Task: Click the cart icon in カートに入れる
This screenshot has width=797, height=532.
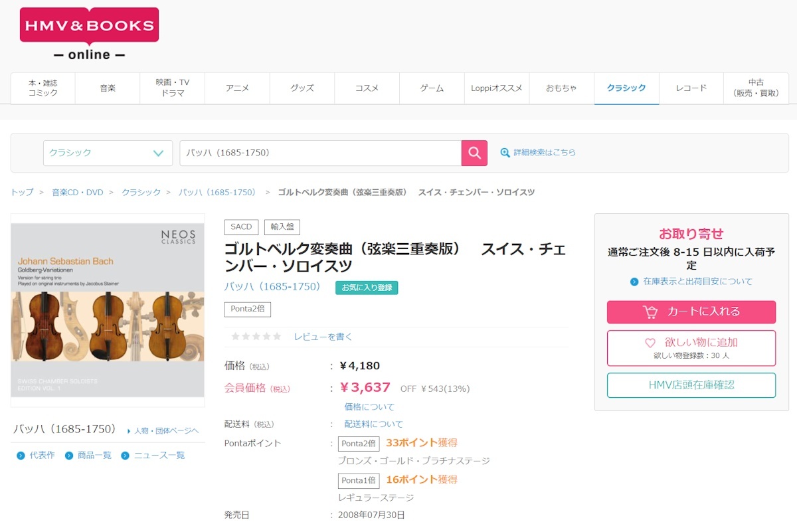Action: 650,311
